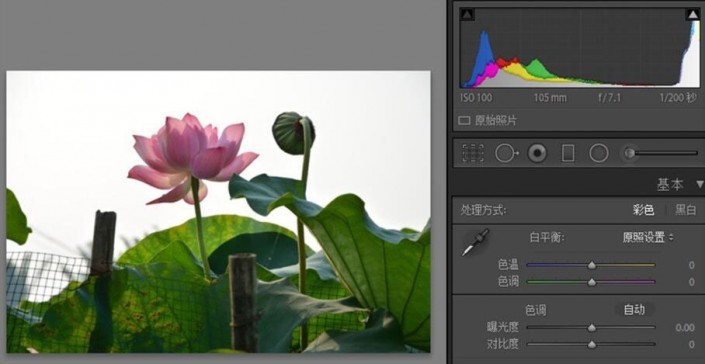Image resolution: width=705 pixels, height=364 pixels.
Task: Collapse the 基本 panel triangle
Action: point(700,184)
